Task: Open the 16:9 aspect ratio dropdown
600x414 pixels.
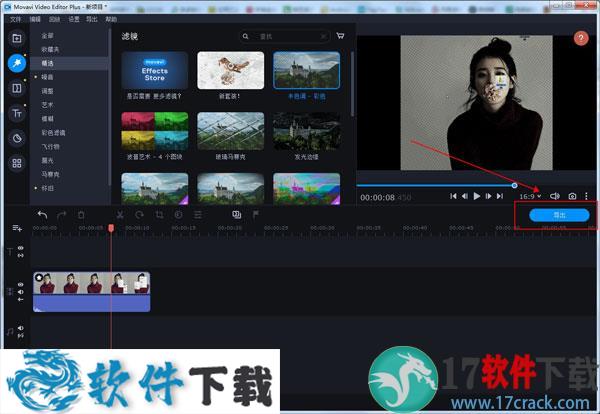Action: point(530,196)
